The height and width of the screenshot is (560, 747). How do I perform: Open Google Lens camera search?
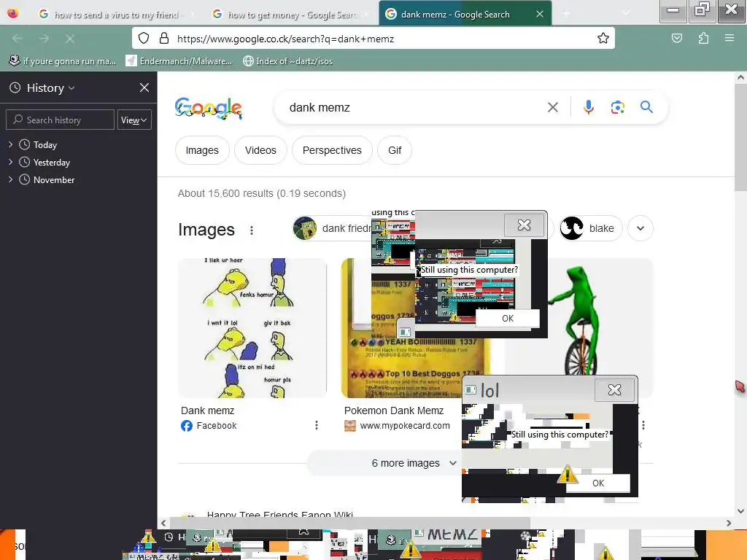pyautogui.click(x=617, y=107)
